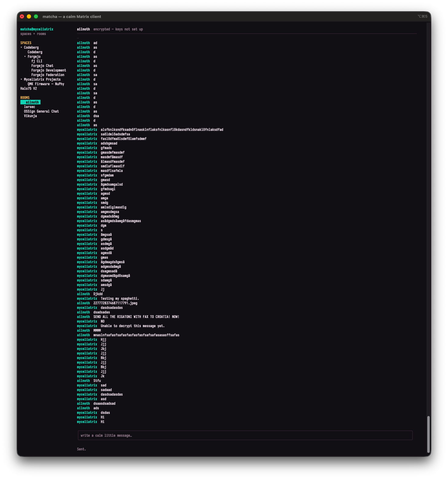Open the Codeberg child room
The image size is (448, 479).
[x=35, y=52]
